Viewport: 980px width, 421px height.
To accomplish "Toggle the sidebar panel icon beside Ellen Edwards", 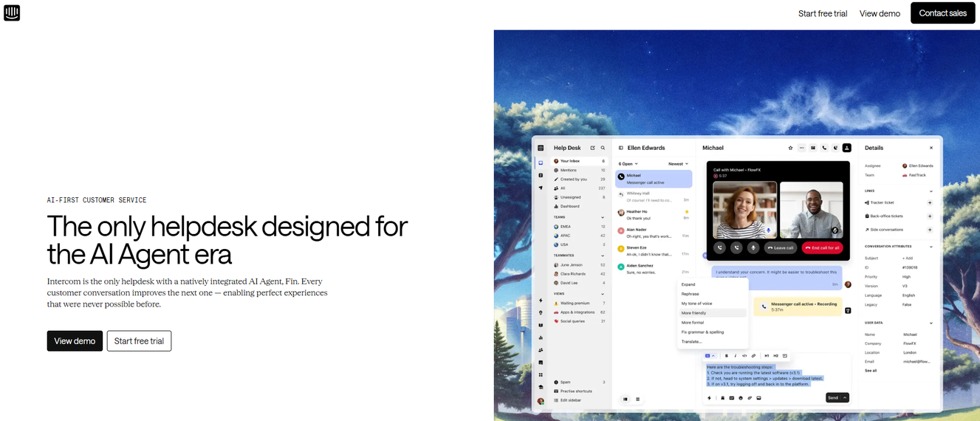I will tap(621, 148).
